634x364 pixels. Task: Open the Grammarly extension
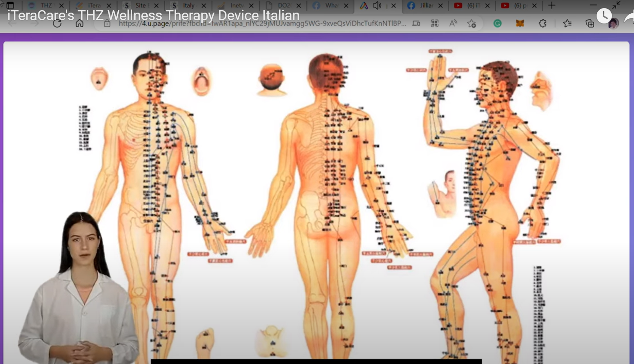tap(497, 23)
